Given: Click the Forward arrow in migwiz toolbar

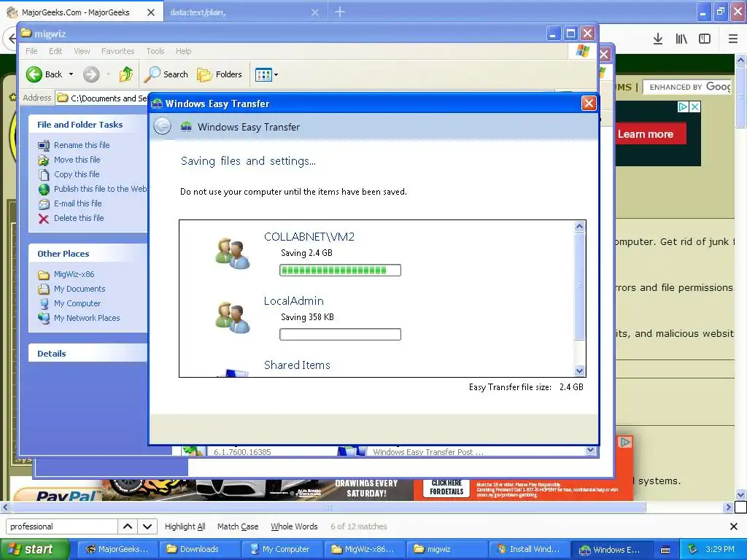Looking at the screenshot, I should [x=91, y=74].
